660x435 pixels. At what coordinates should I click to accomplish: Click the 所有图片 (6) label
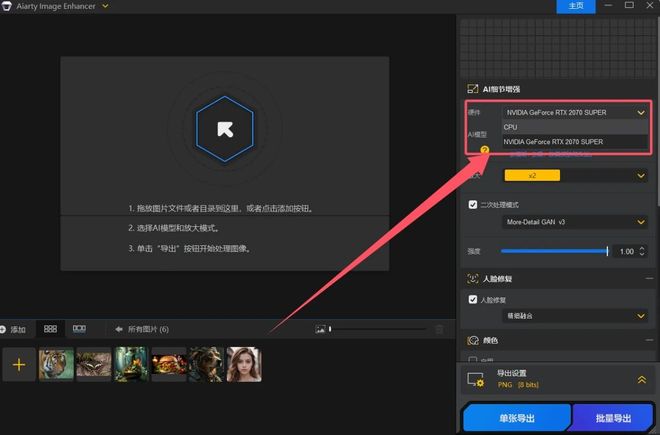[x=149, y=329]
